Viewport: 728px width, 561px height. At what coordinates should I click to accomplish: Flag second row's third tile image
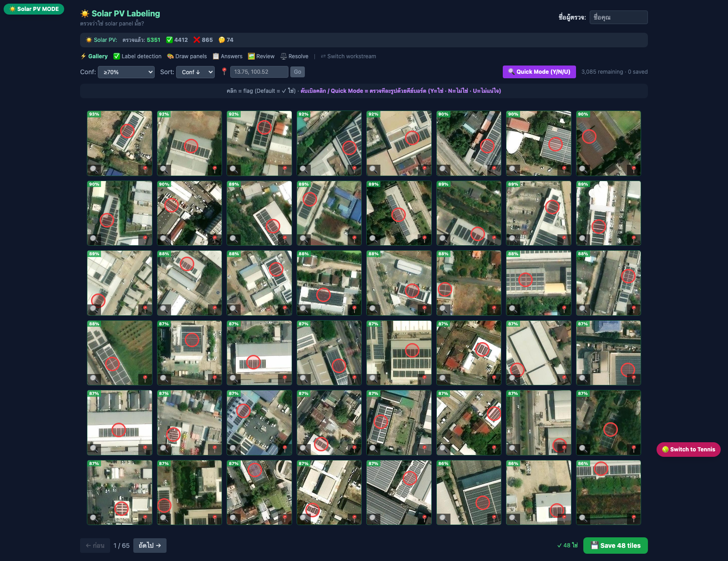259,213
